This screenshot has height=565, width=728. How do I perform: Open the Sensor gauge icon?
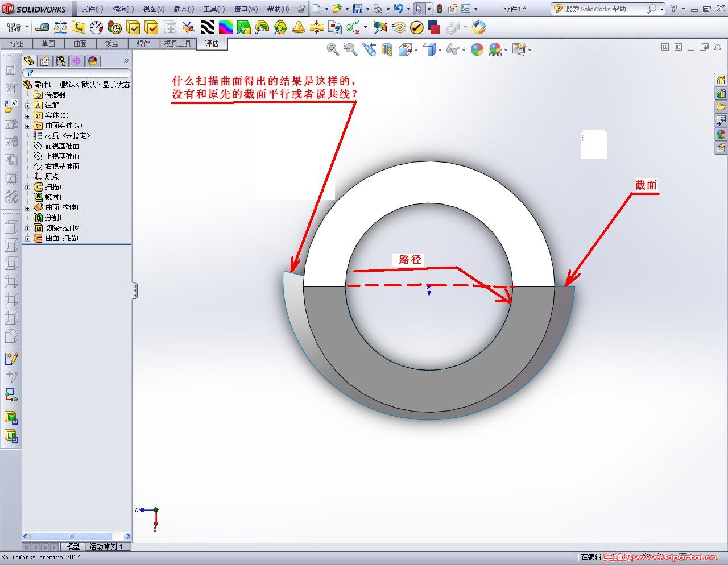[97, 27]
